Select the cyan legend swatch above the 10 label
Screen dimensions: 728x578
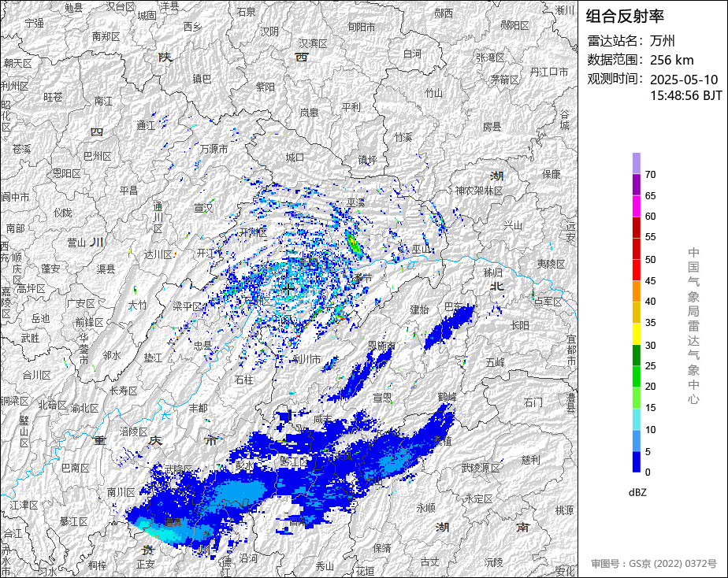[x=636, y=419]
